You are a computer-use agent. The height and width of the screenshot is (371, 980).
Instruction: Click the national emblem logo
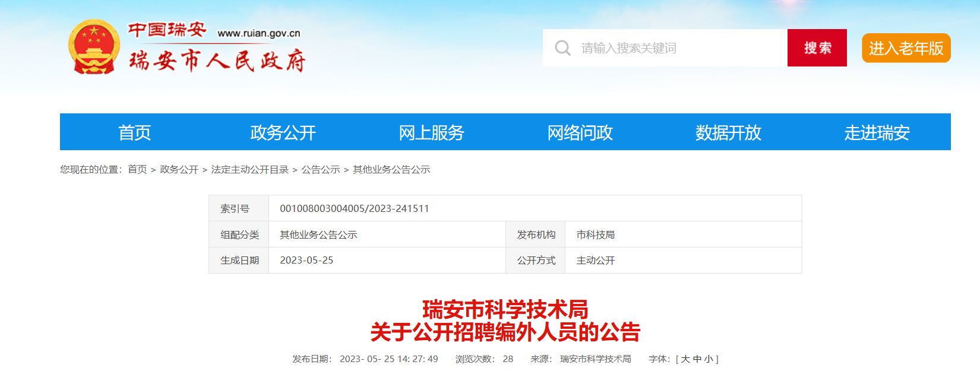coord(94,47)
